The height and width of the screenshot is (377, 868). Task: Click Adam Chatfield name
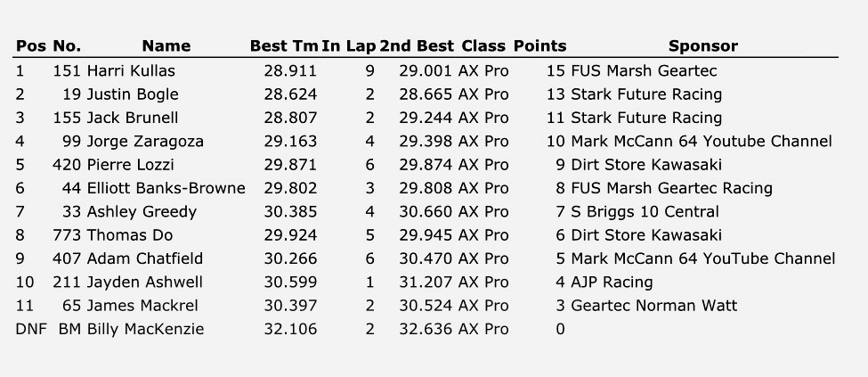(x=145, y=258)
